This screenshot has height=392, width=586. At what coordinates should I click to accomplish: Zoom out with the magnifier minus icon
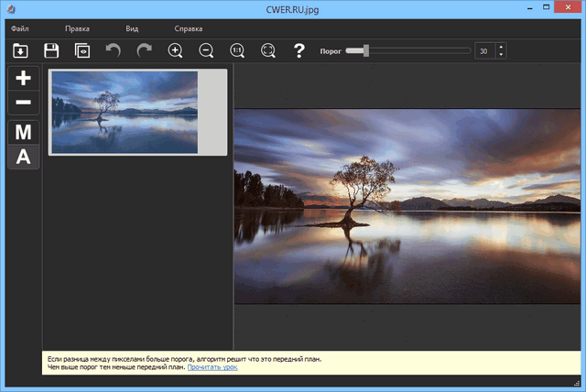[x=207, y=51]
